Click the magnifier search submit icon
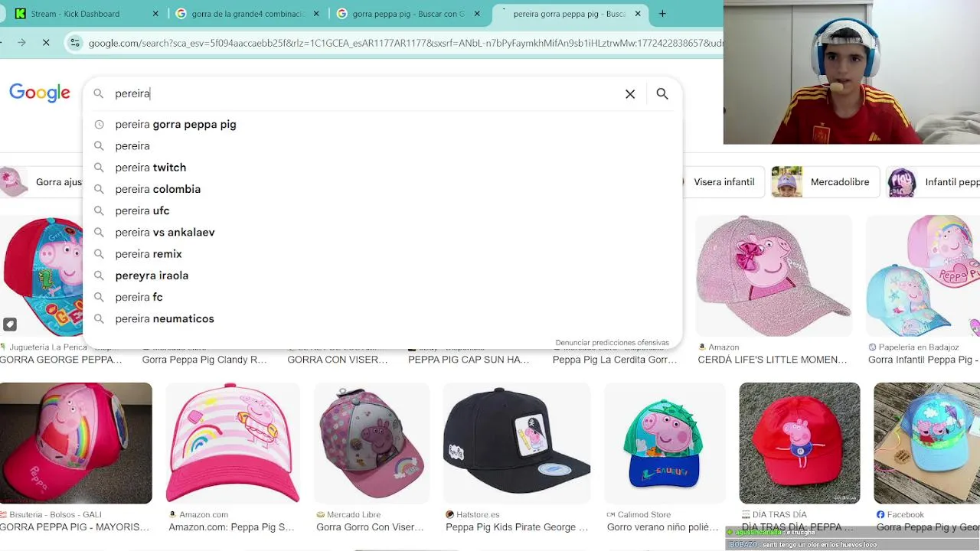The height and width of the screenshot is (551, 980). tap(662, 94)
